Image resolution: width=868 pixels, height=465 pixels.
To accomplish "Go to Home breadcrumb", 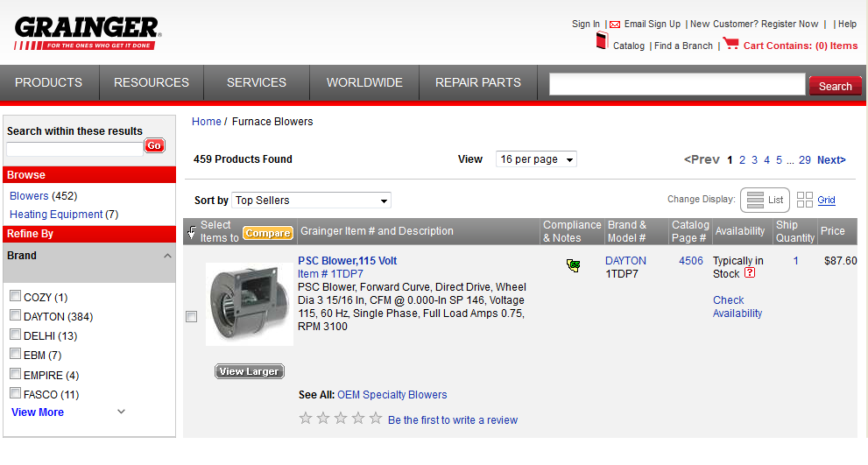I will pyautogui.click(x=207, y=121).
